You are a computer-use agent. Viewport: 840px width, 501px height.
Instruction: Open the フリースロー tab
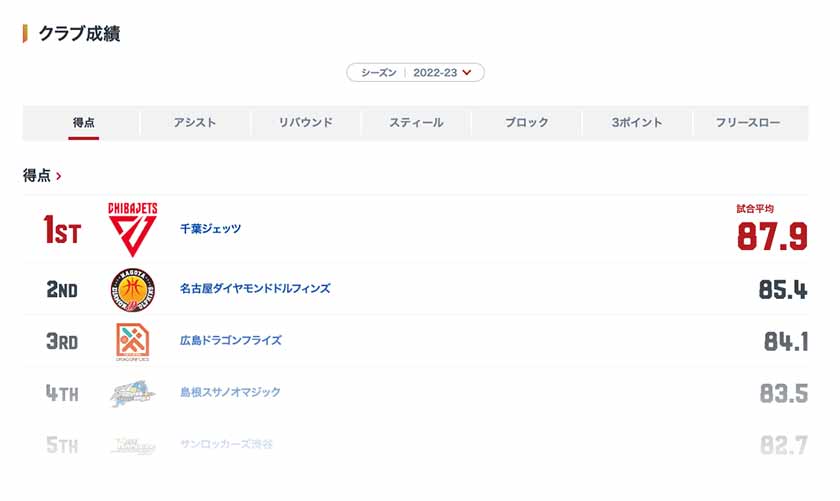748,123
